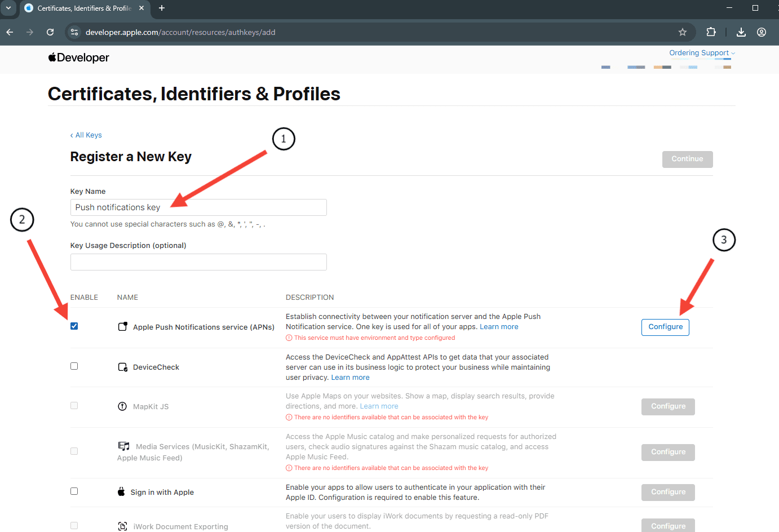This screenshot has height=532, width=779.
Task: Go back to All Keys
Action: [86, 135]
